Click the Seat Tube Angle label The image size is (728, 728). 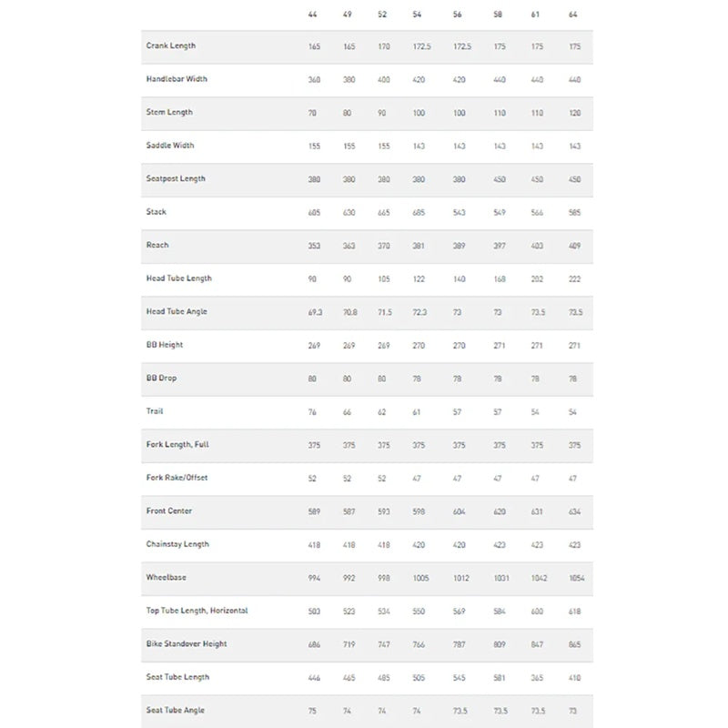point(175,711)
